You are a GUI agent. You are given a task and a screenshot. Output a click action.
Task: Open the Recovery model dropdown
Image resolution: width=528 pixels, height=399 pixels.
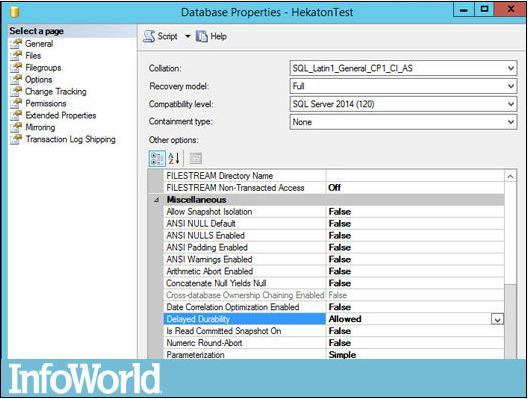(511, 87)
